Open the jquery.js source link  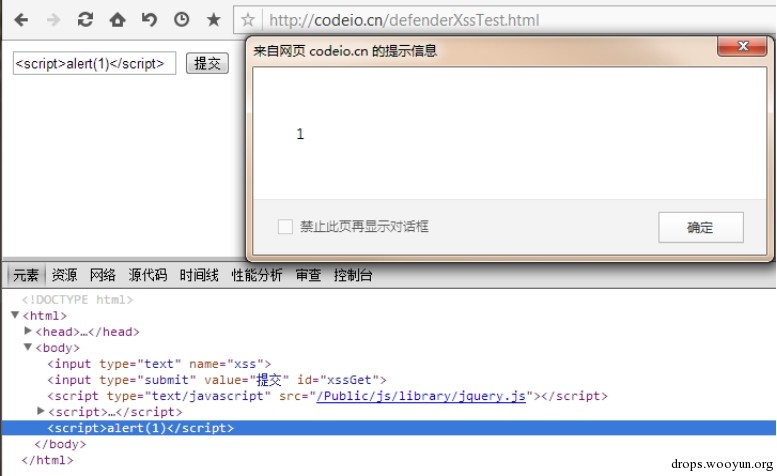point(421,396)
